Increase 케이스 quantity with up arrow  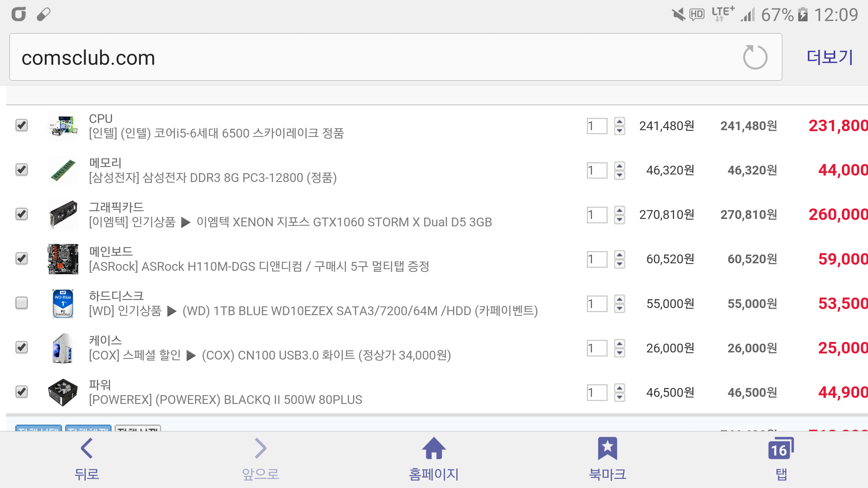coord(619,344)
